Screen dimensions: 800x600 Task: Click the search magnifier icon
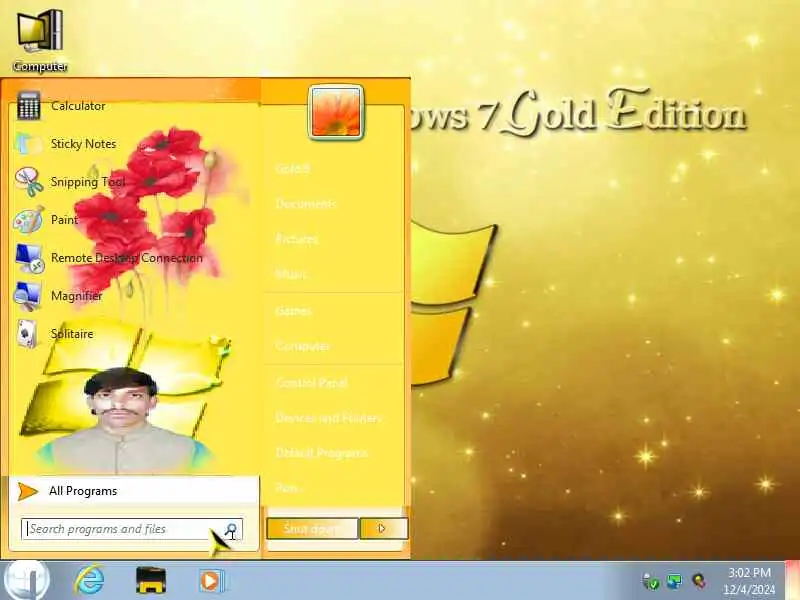(x=232, y=530)
